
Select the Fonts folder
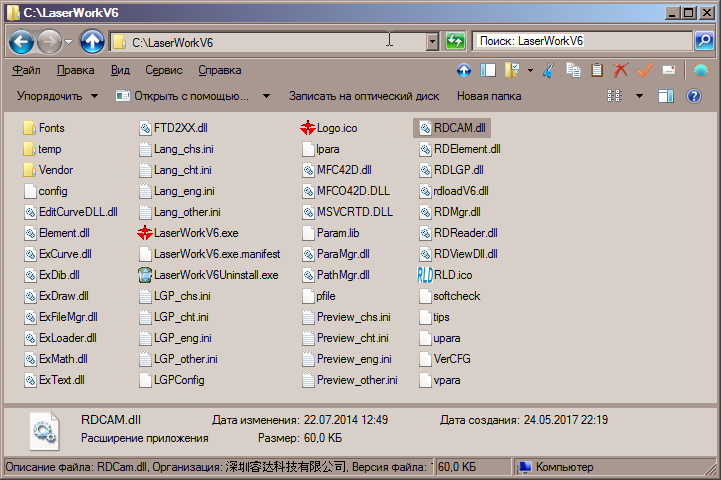(x=51, y=128)
